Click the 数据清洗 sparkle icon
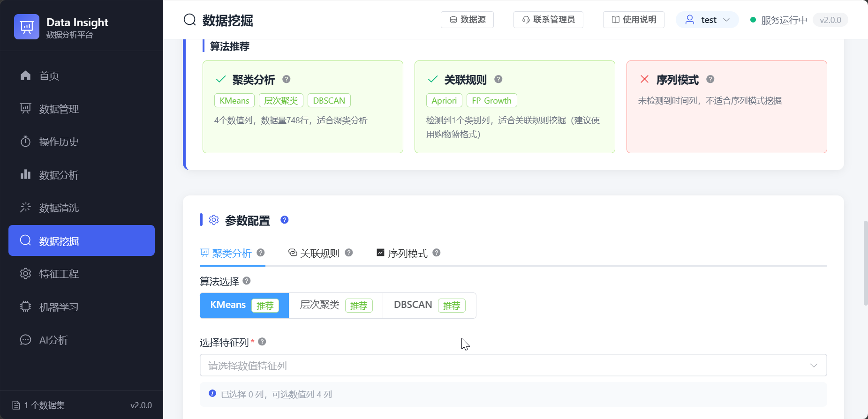868x419 pixels. coord(26,208)
